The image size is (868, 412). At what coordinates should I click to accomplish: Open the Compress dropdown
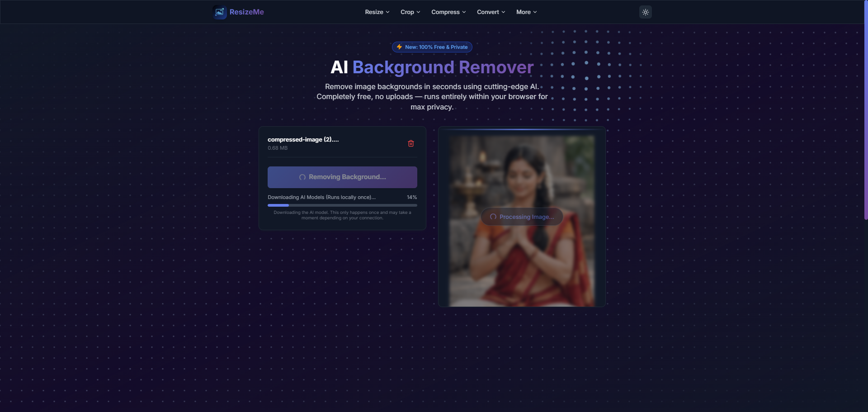(448, 12)
